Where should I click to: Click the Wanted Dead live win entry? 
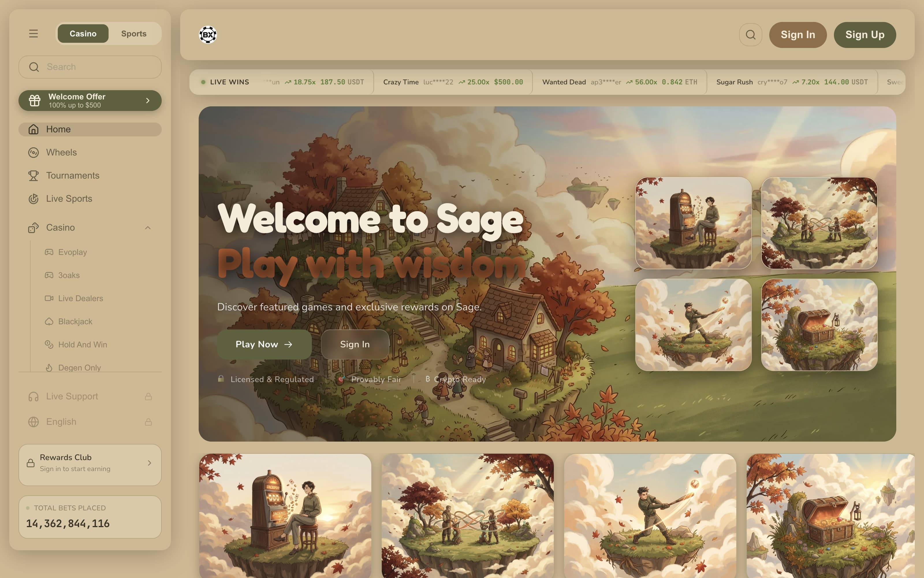click(x=620, y=82)
